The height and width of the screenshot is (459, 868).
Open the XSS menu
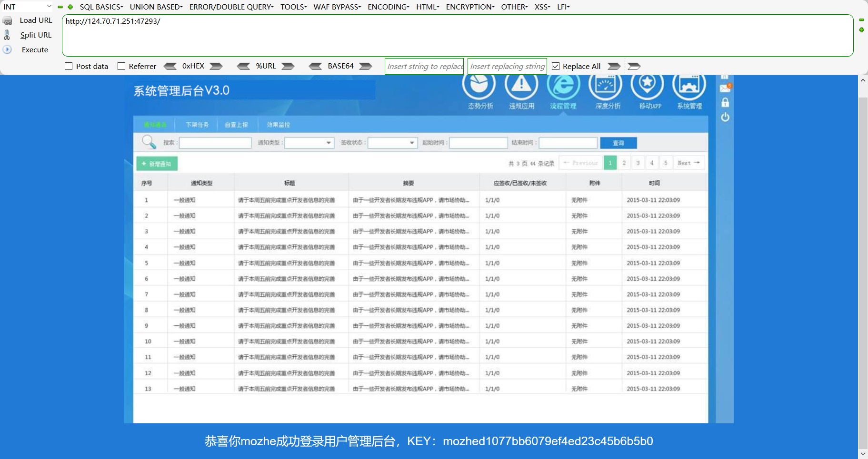(542, 7)
